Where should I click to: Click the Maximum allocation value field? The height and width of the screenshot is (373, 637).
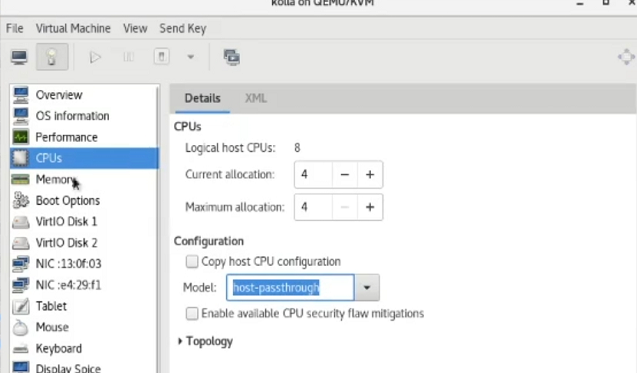click(x=313, y=207)
